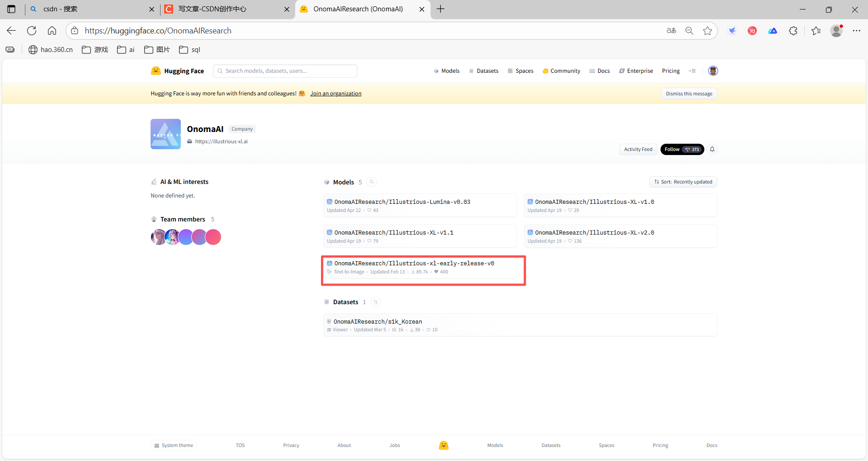Image resolution: width=868 pixels, height=461 pixels.
Task: Click the browser address bar URL
Action: 158,31
